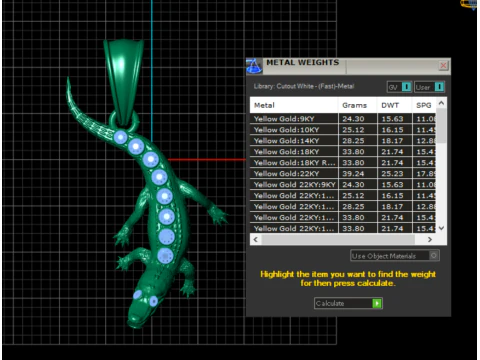Toggle Use Object Materials option
480x360 pixels.
coord(395,256)
